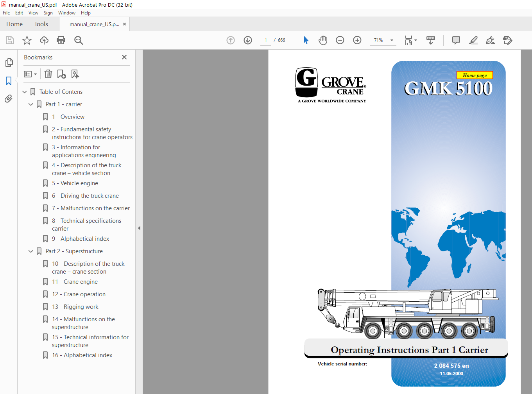The height and width of the screenshot is (394, 532).
Task: Open the View menu
Action: (x=33, y=13)
